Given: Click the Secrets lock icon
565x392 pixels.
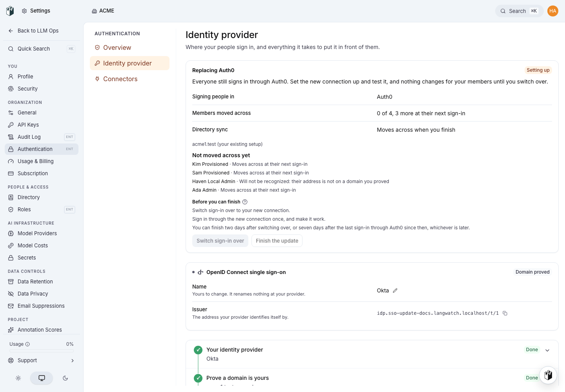Looking at the screenshot, I should pyautogui.click(x=11, y=258).
